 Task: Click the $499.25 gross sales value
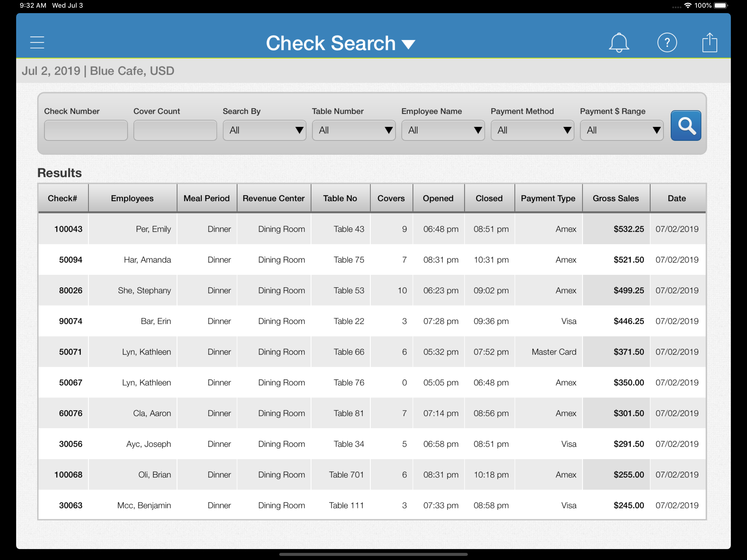tap(629, 290)
